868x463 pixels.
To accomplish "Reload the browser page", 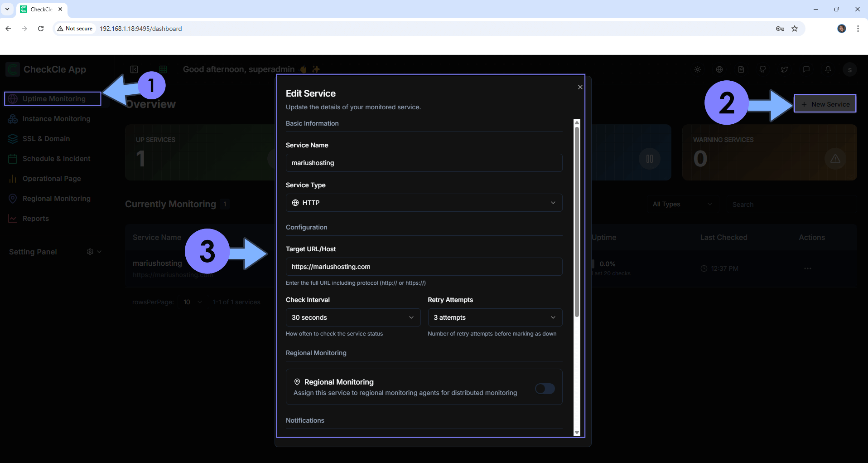I will [41, 29].
